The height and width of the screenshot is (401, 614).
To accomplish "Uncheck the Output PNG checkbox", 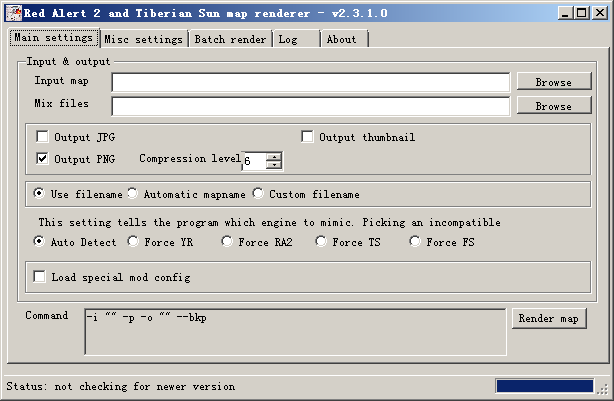I will [42, 159].
